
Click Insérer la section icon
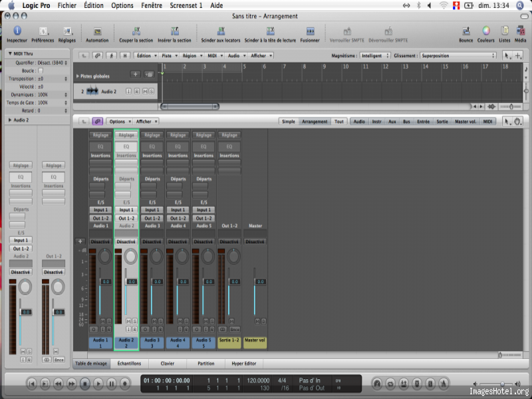pyautogui.click(x=174, y=31)
